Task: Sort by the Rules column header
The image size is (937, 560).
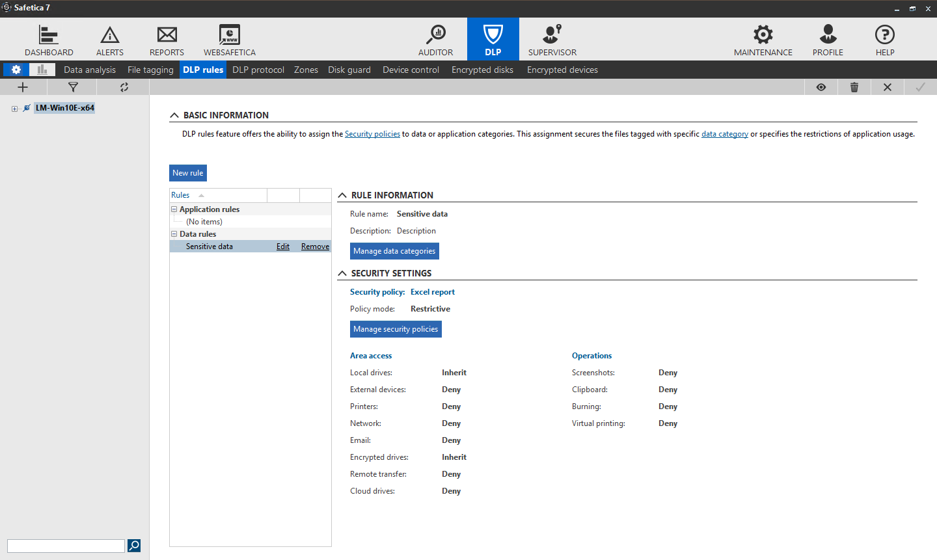Action: (x=218, y=195)
